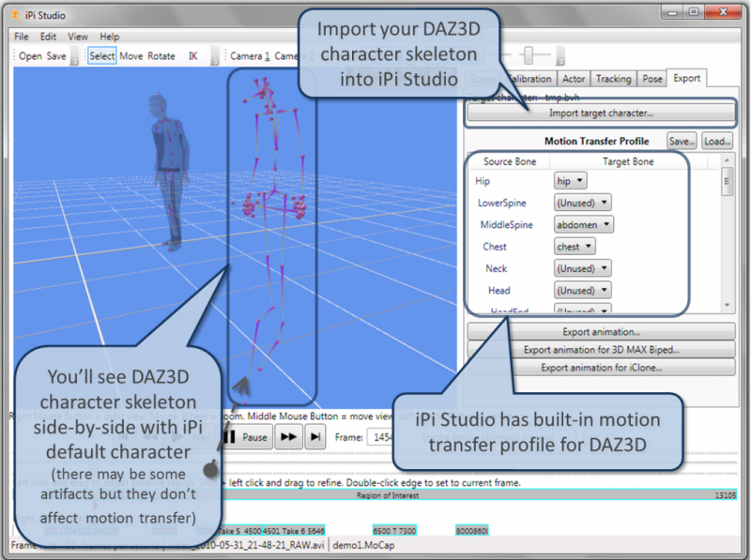Switch to the Export tab
Image resolution: width=751 pixels, height=560 pixels.
[x=686, y=78]
